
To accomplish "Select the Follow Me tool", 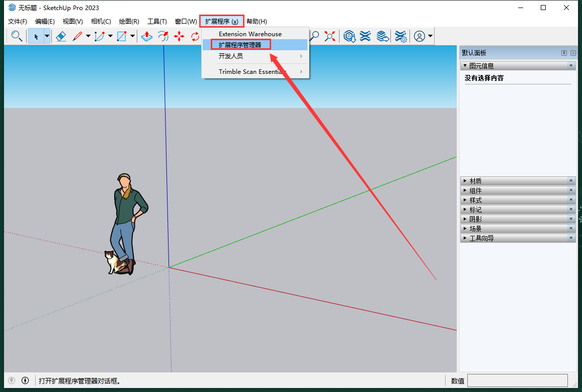I will point(163,36).
